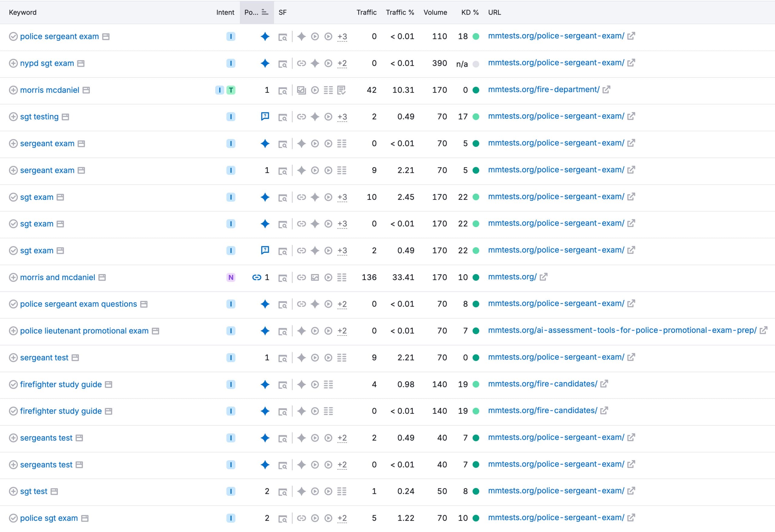Viewport: 775px width, 532px height.
Task: Toggle checkmark circle for police sergeant exam questions
Action: [x=13, y=304]
